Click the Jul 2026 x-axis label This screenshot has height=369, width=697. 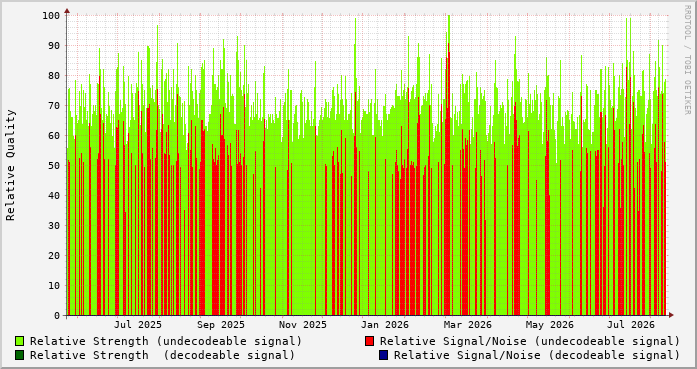[631, 325]
